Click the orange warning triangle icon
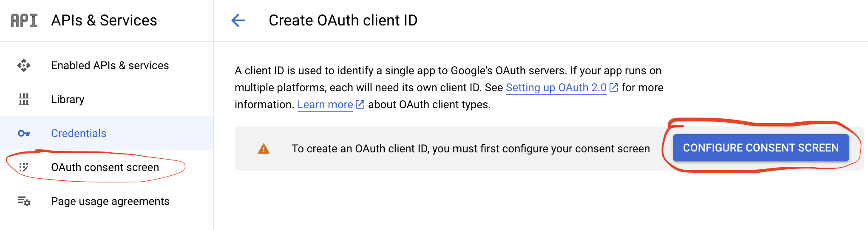Screen dimensions: 868x230 [264, 149]
